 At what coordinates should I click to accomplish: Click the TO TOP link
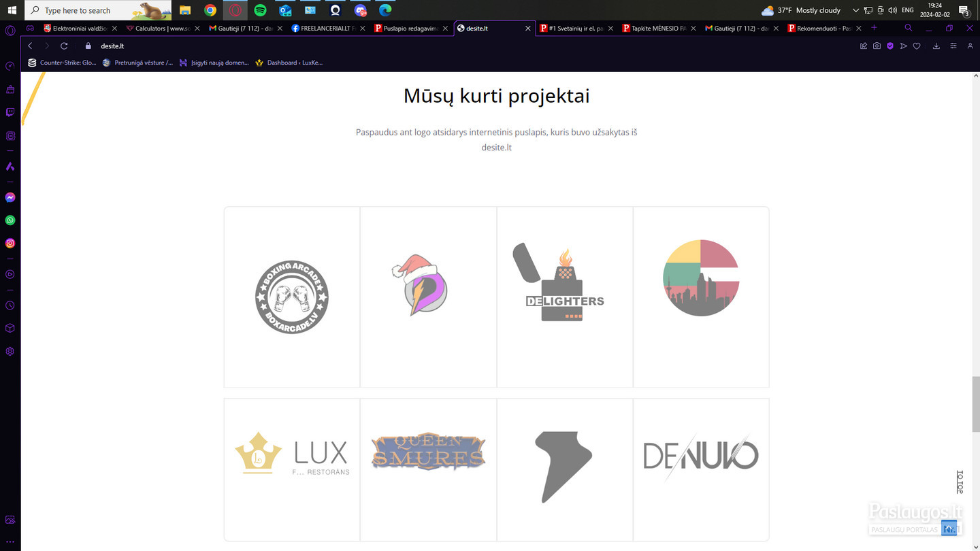(960, 482)
